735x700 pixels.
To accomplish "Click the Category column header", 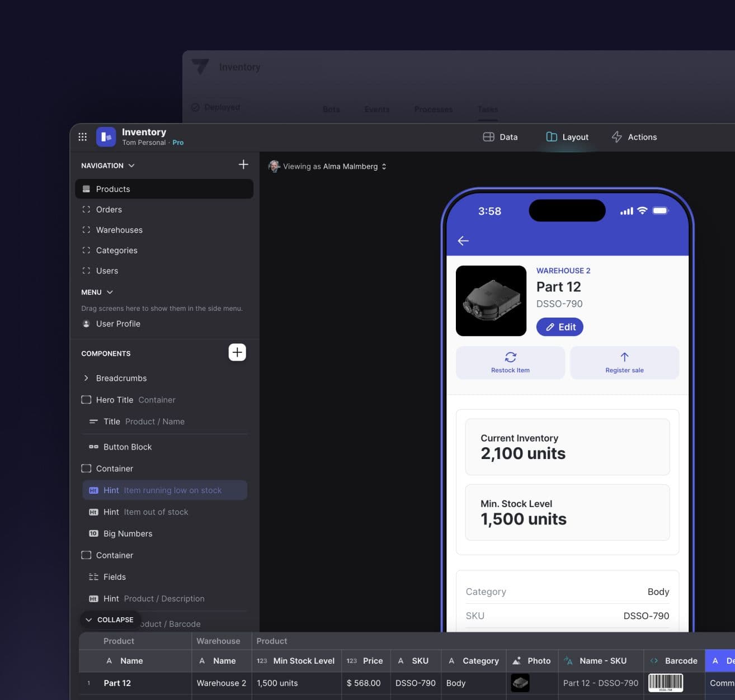I will coord(474,661).
